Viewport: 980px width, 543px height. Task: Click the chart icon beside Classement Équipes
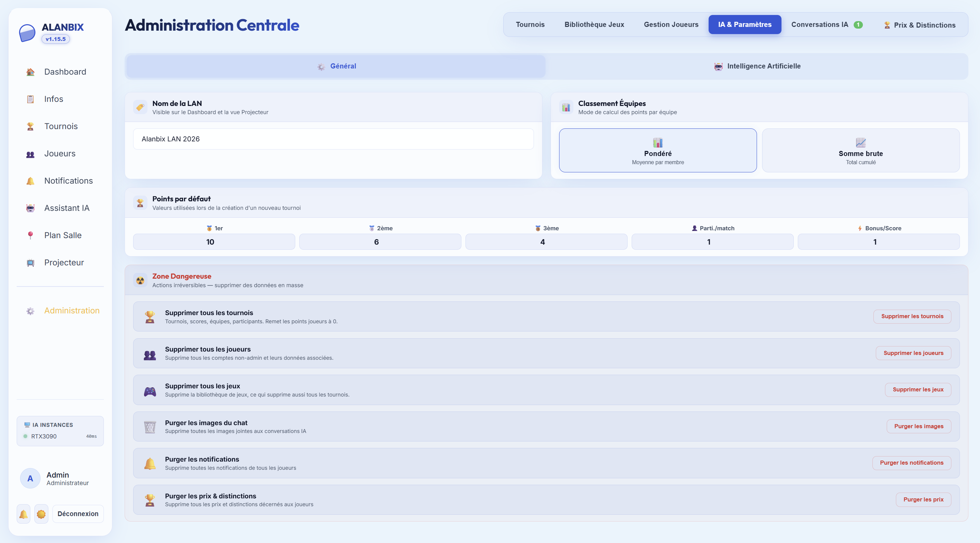(x=566, y=107)
